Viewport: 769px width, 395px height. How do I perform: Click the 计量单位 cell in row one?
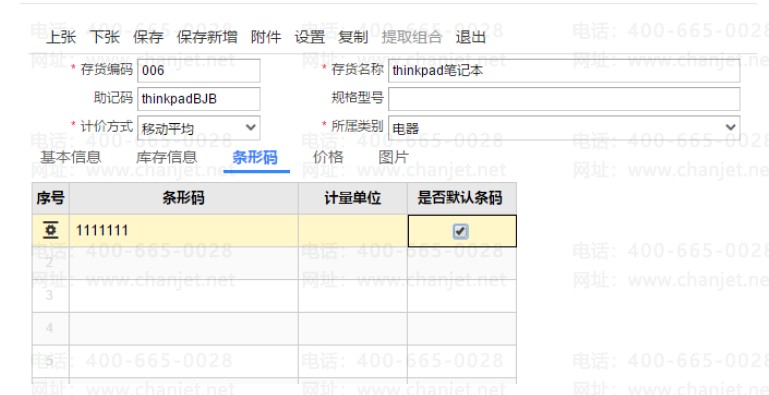point(353,231)
